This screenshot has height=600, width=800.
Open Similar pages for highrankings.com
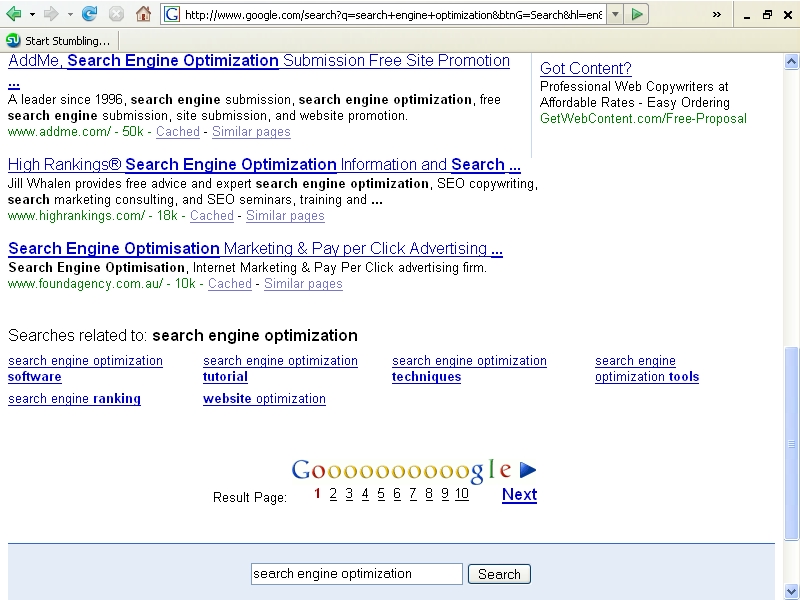point(285,216)
